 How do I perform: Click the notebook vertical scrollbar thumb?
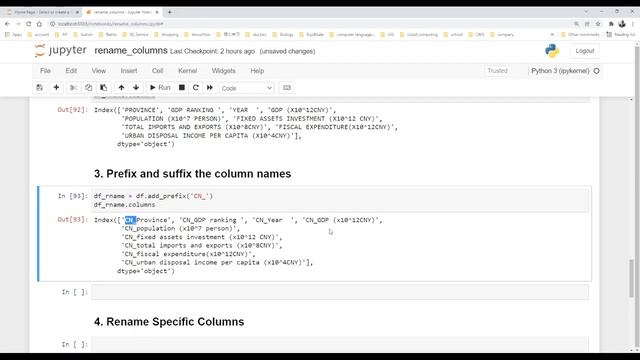(x=631, y=278)
